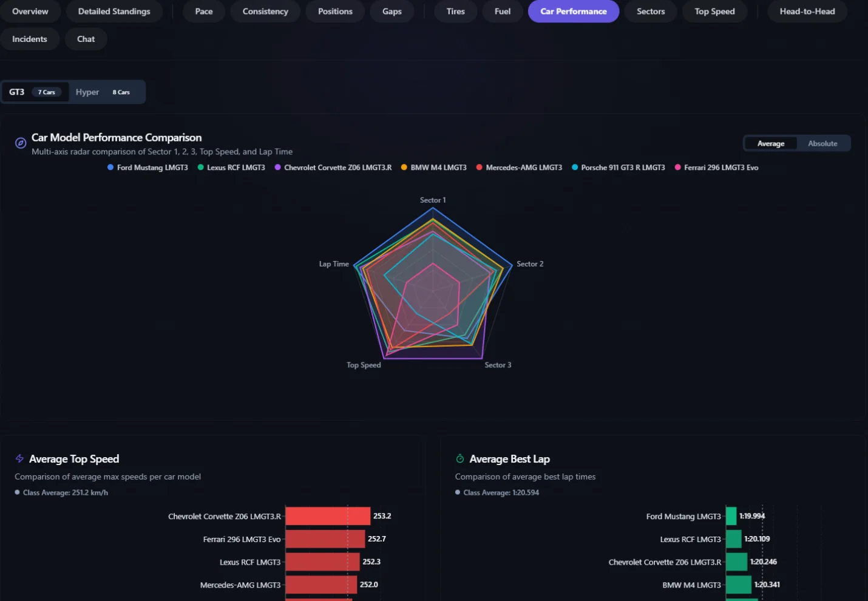Image resolution: width=868 pixels, height=601 pixels.
Task: Toggle BMW M4 LMGT3 legend entry
Action: (434, 168)
